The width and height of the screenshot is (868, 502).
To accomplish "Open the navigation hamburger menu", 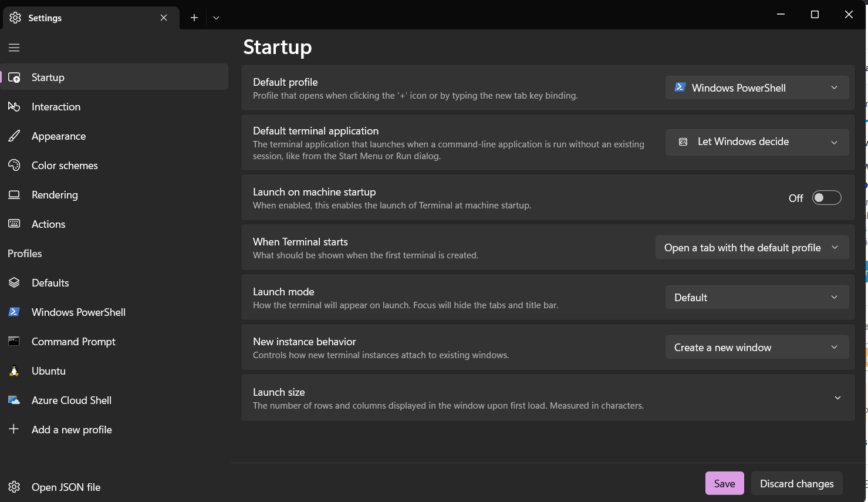I will pos(13,48).
